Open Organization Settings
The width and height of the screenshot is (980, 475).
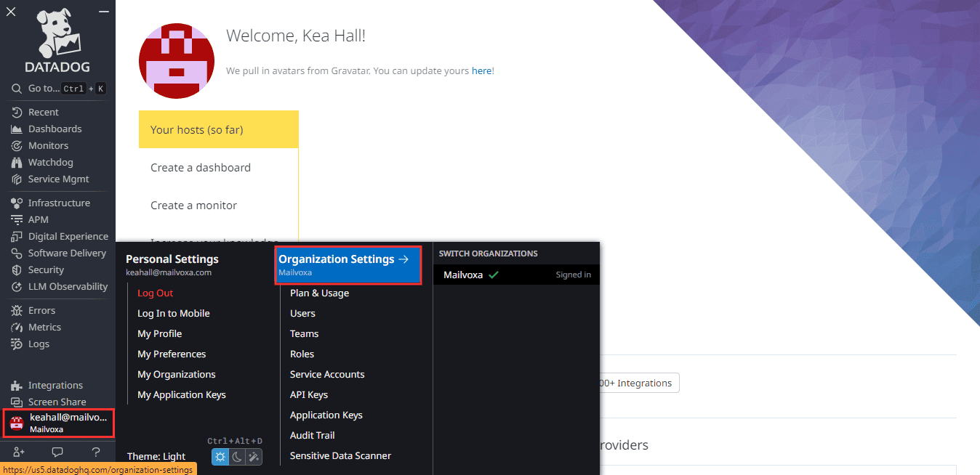[349, 264]
